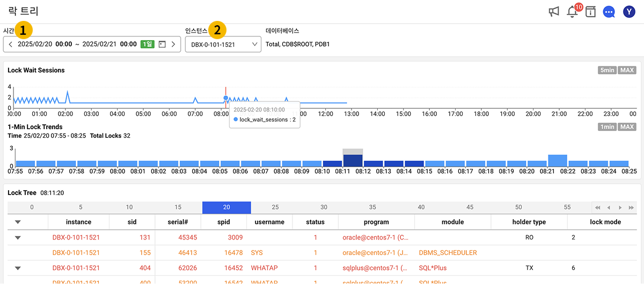
Task: Open the instance dropdown DBX-0-101-1521
Action: (x=223, y=44)
